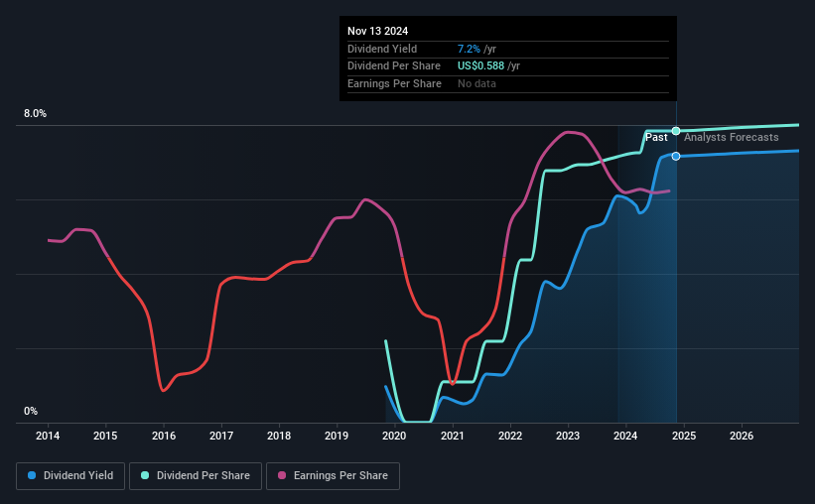Image resolution: width=815 pixels, height=504 pixels.
Task: Click the pink Earnings Per Share legend dot
Action: point(282,475)
